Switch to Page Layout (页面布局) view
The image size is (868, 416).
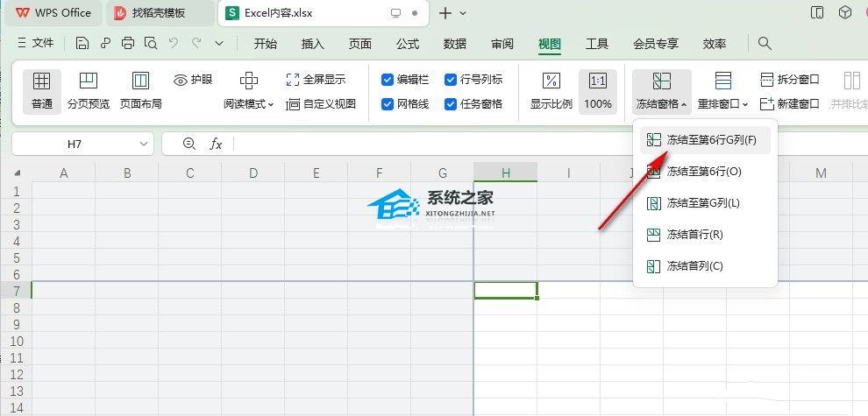pyautogui.click(x=140, y=91)
